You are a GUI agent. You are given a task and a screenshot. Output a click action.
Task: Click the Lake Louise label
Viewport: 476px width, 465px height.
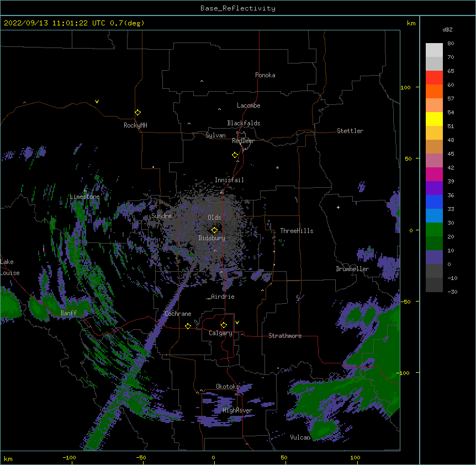coord(10,267)
